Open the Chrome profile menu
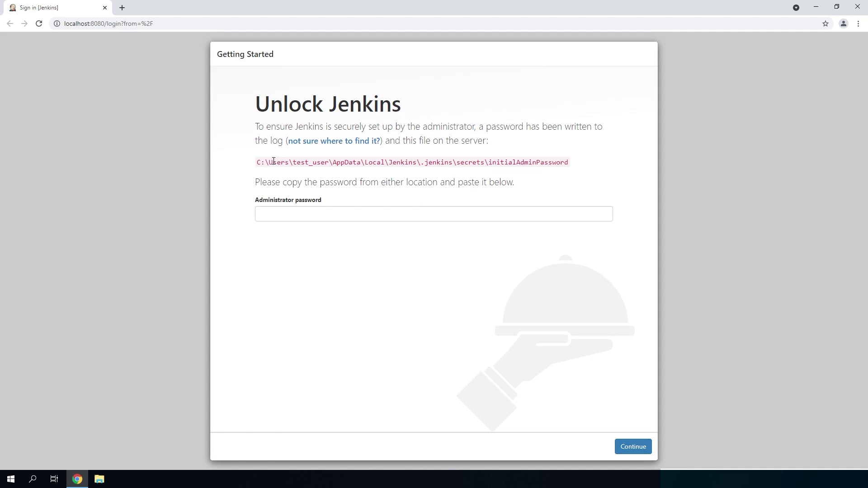 click(x=843, y=23)
